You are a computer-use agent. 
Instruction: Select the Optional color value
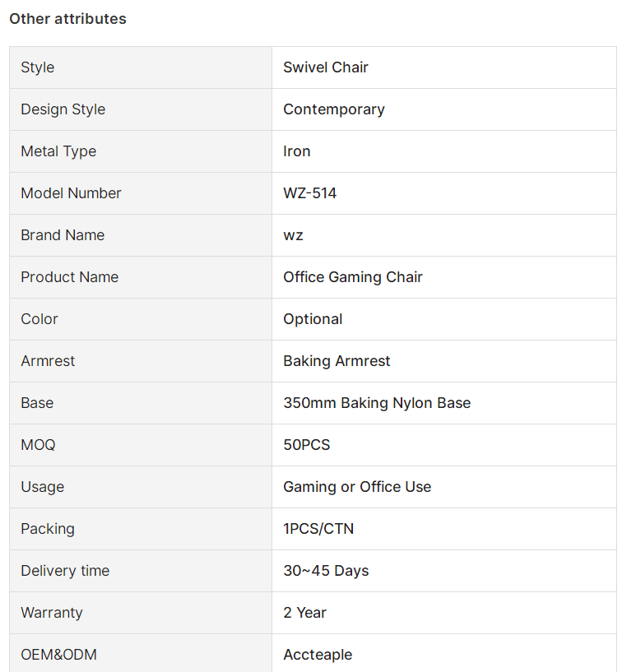point(313,319)
